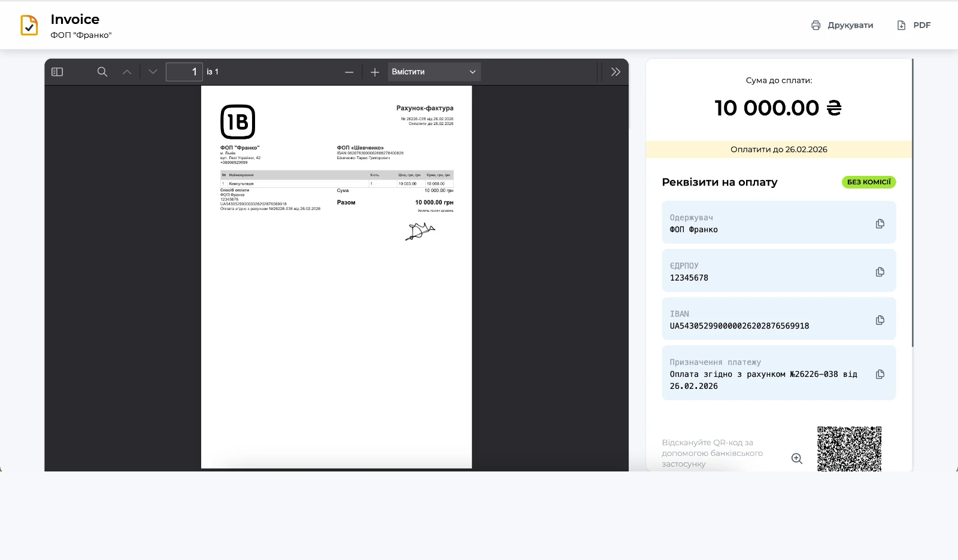Click Рахунок-фактура heading in the PDF
This screenshot has width=958, height=560.
pos(425,108)
